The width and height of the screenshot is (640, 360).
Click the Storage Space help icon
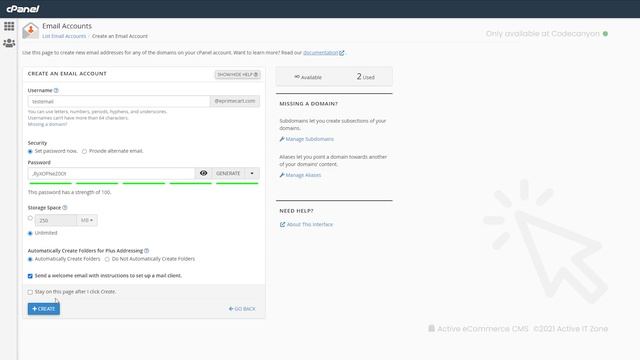[x=65, y=208]
